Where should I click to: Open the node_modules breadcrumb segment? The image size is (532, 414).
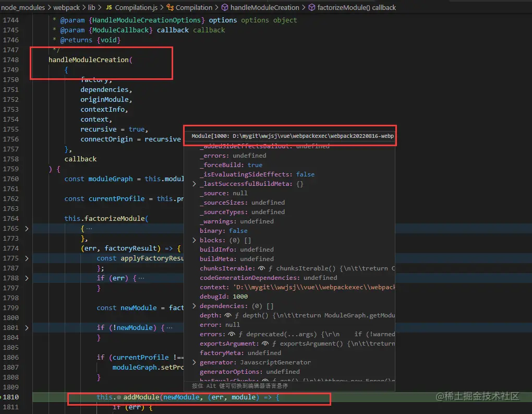tap(23, 7)
